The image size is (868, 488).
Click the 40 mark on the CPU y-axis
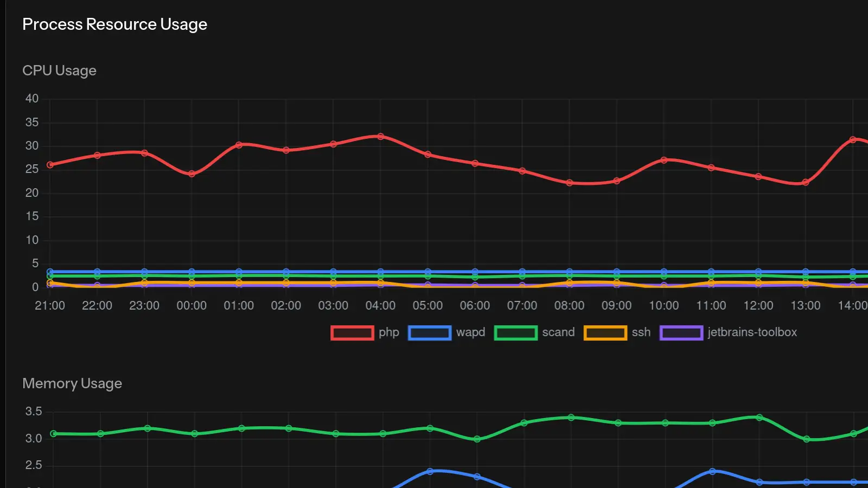point(33,98)
